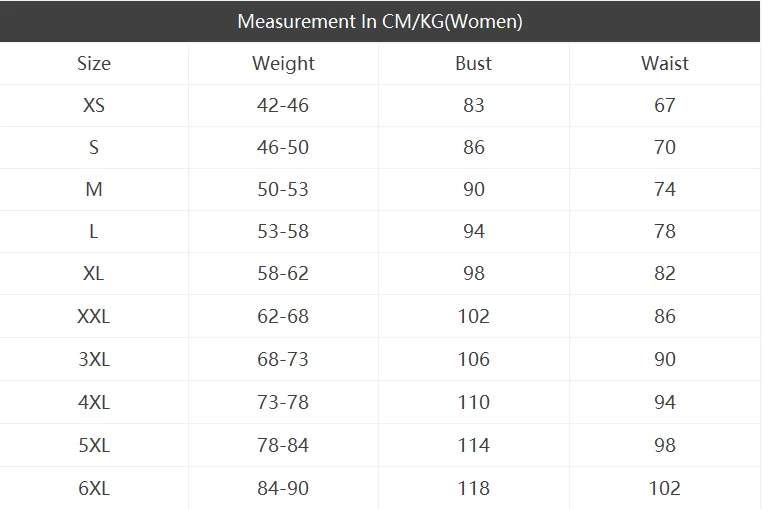Click the bust value 94

(x=474, y=231)
